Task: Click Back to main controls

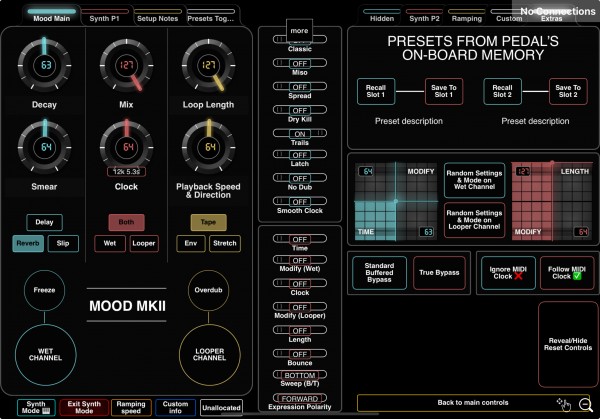Action: [x=473, y=403]
